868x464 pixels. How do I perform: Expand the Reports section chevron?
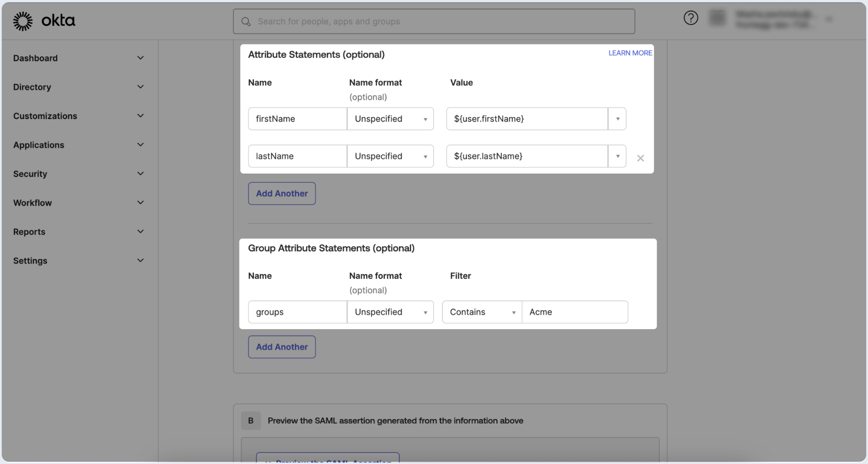click(141, 232)
